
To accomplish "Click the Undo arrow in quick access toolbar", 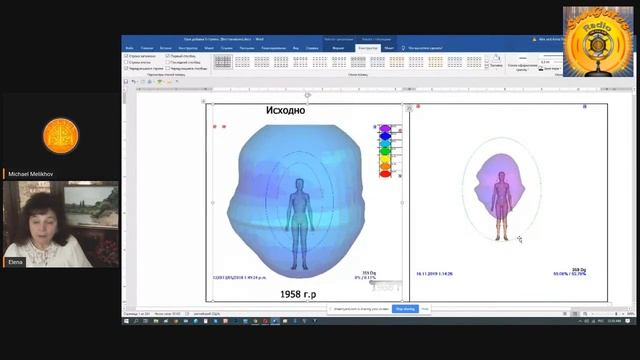I will click(x=133, y=82).
